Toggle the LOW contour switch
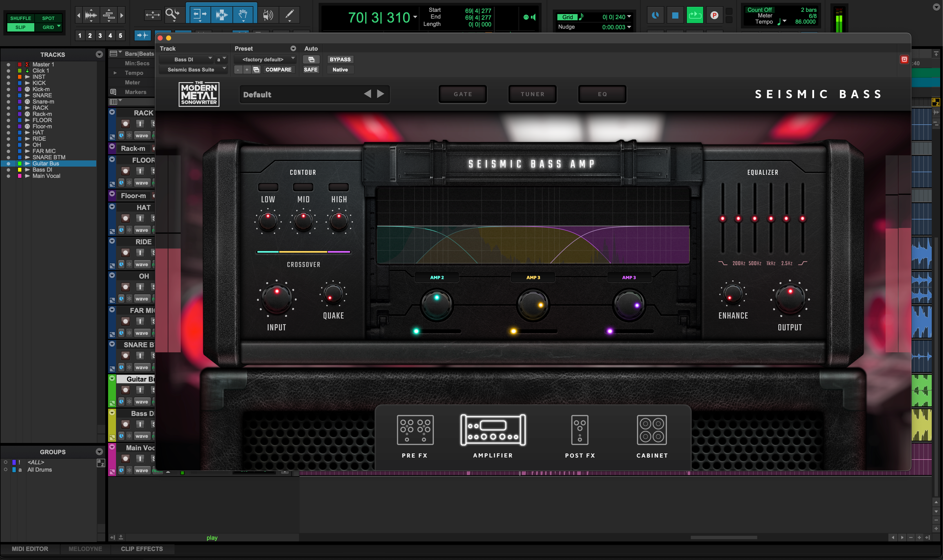 click(x=268, y=187)
